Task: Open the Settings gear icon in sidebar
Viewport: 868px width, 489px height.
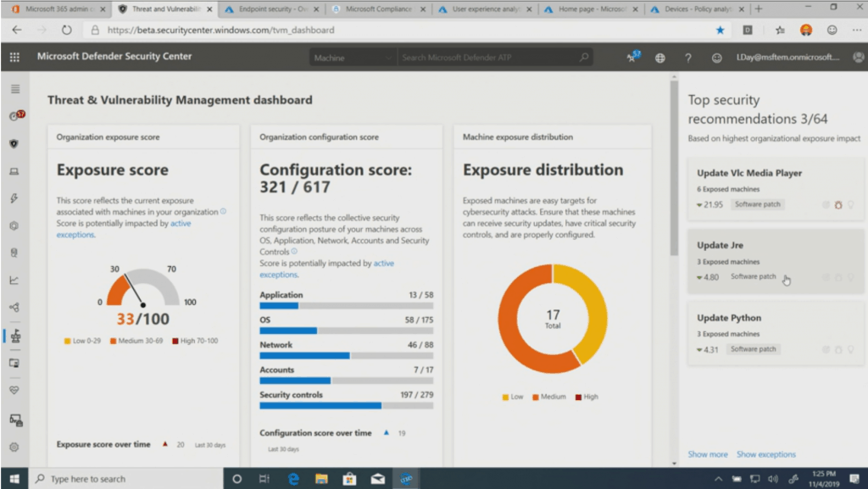Action: tap(14, 447)
